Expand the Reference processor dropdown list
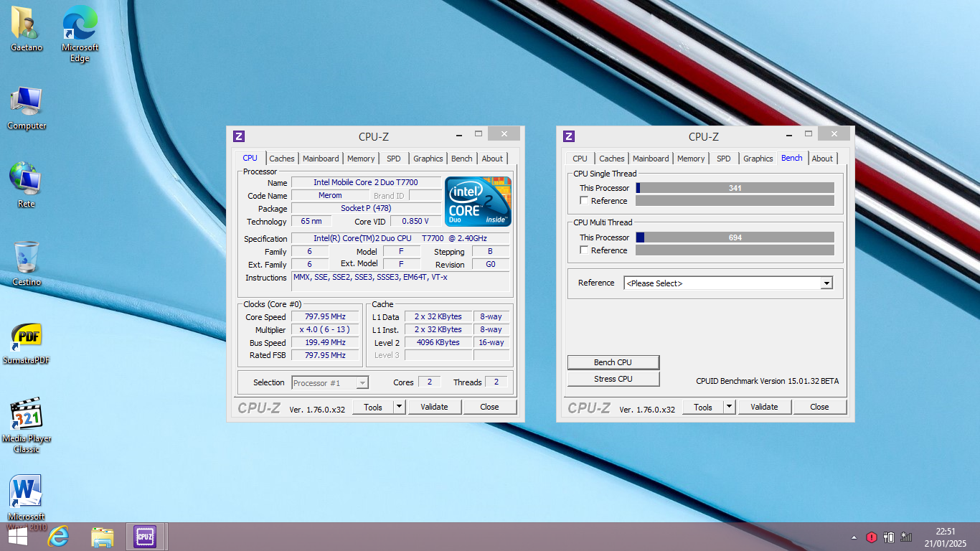 click(x=826, y=283)
